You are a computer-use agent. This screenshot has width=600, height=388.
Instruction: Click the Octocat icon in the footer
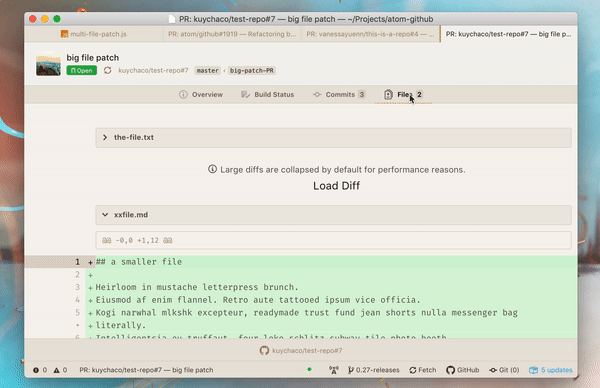coord(264,351)
